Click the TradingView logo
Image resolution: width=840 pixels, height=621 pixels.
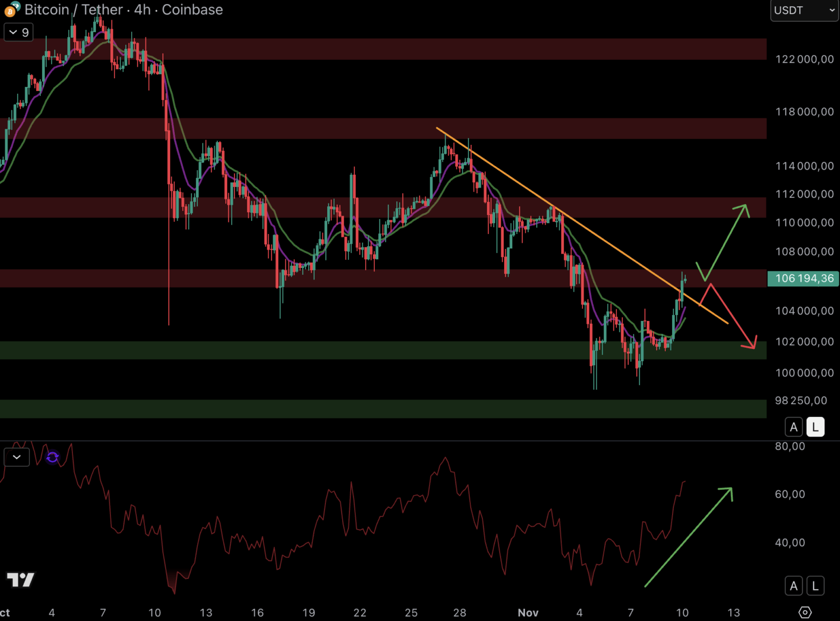(x=21, y=580)
